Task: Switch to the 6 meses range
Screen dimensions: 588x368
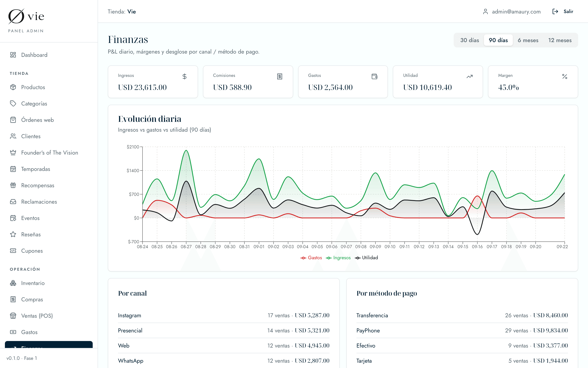Action: coord(528,40)
